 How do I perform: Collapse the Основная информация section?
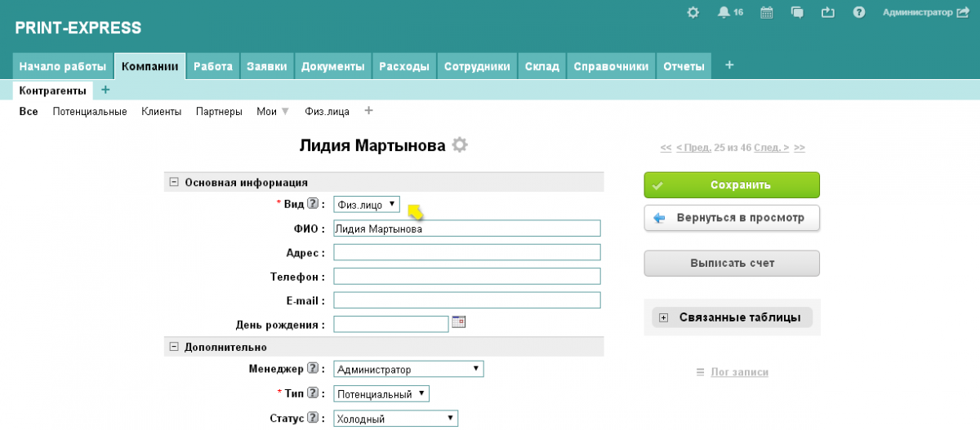click(174, 183)
